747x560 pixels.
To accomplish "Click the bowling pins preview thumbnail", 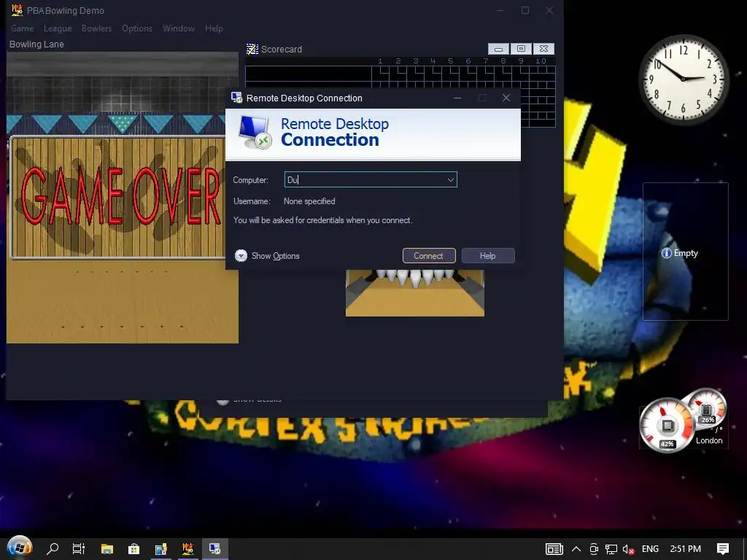I will (x=415, y=292).
